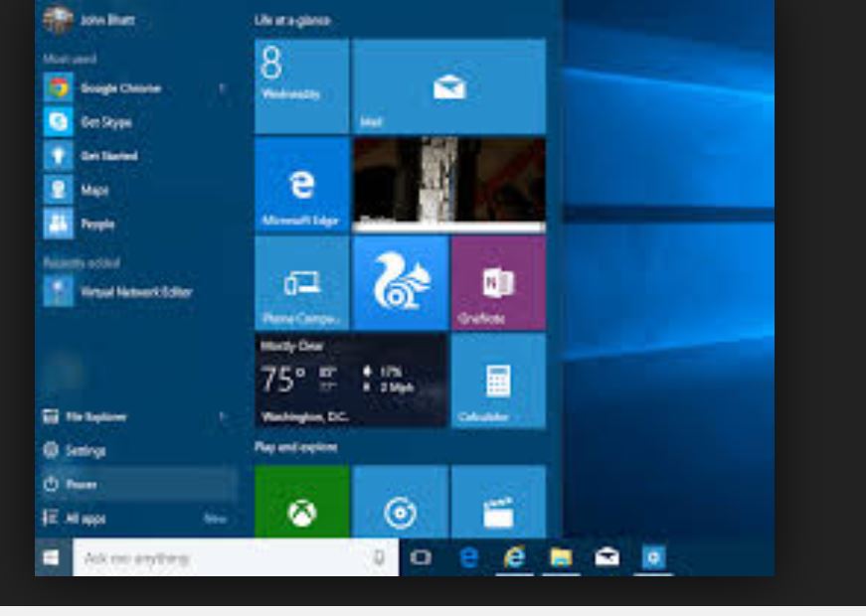The height and width of the screenshot is (616, 866).
Task: Launch Get Skype app
Action: (104, 122)
